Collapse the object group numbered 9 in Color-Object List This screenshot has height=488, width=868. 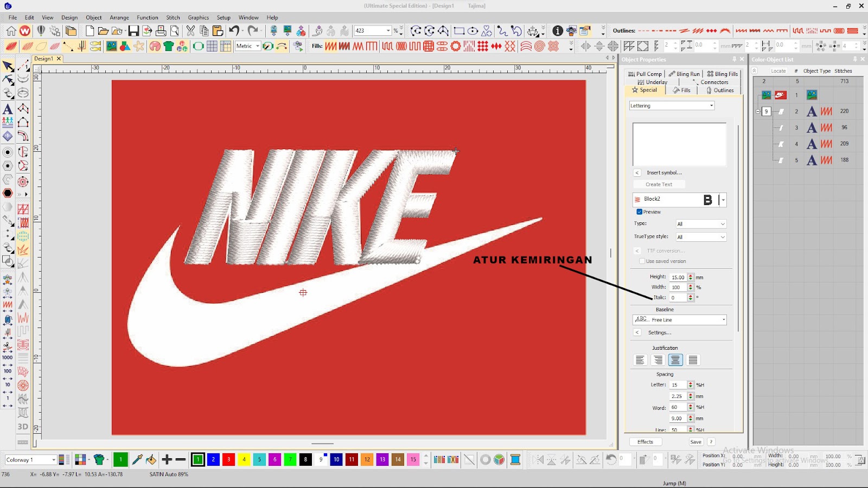point(758,112)
